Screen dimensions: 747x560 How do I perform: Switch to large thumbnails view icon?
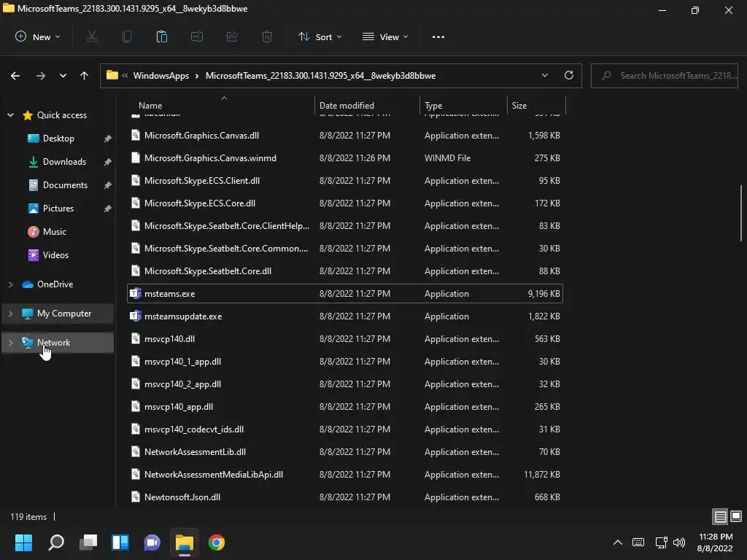[736, 516]
